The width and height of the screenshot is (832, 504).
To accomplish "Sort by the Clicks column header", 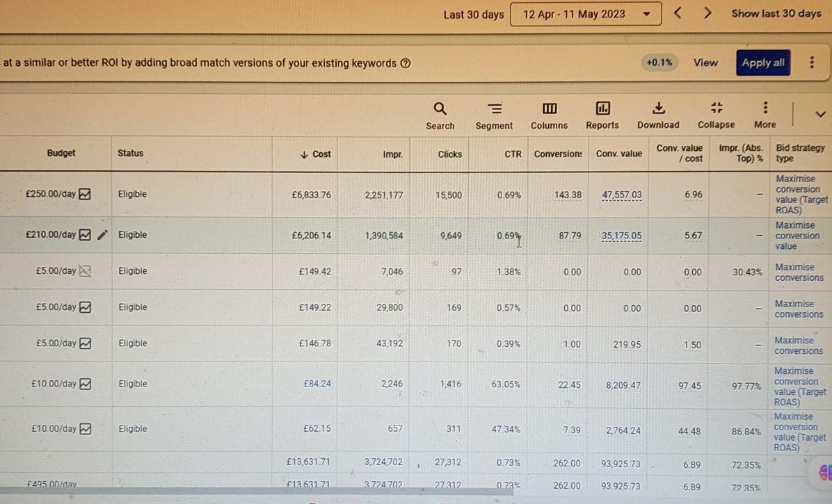I will [449, 154].
